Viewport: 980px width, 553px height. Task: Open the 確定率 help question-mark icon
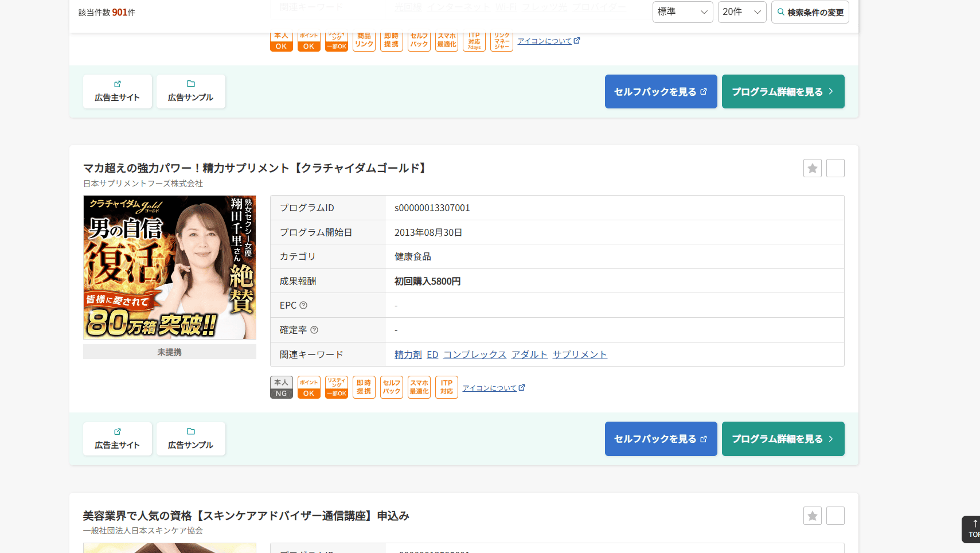click(314, 330)
